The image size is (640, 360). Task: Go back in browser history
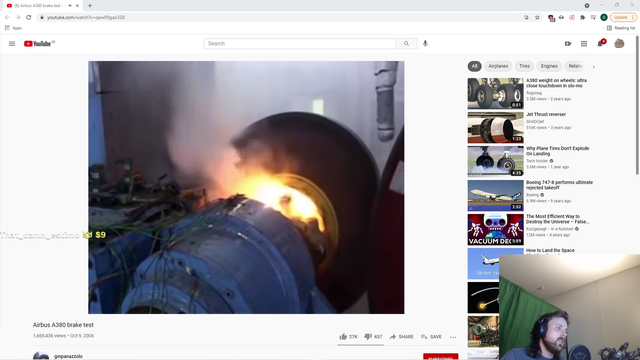[x=7, y=17]
